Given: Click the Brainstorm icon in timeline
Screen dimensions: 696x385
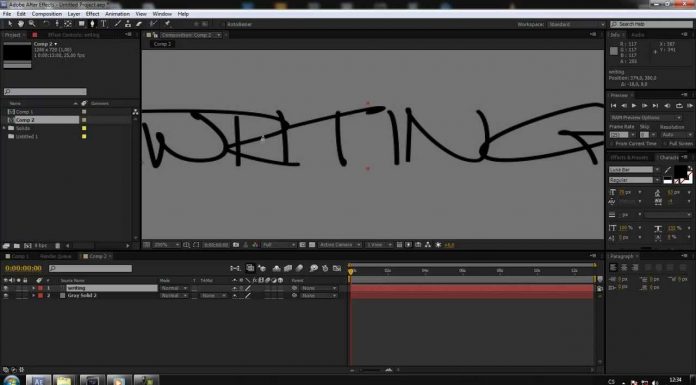Looking at the screenshot, I should (313, 268).
